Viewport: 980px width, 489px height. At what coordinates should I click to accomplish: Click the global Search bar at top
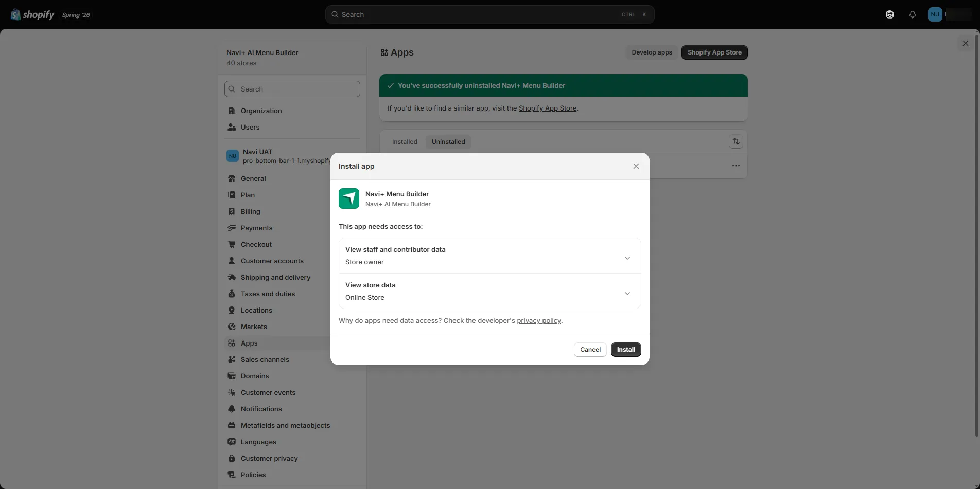489,14
